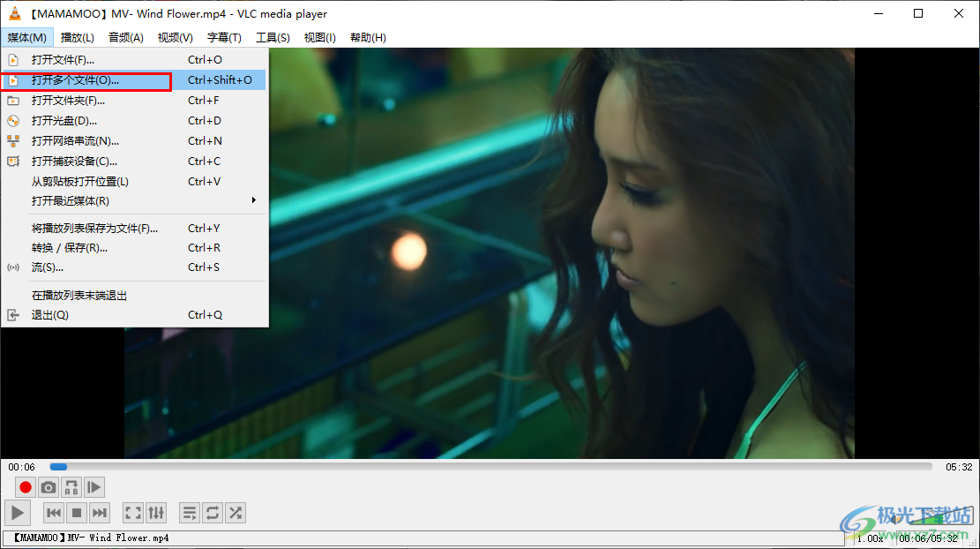
Task: Toggle 在播放列表末端退出 option
Action: (134, 295)
